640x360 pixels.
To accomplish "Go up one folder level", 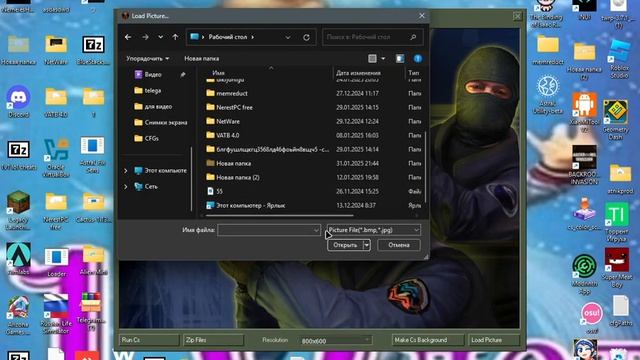I will coord(175,37).
